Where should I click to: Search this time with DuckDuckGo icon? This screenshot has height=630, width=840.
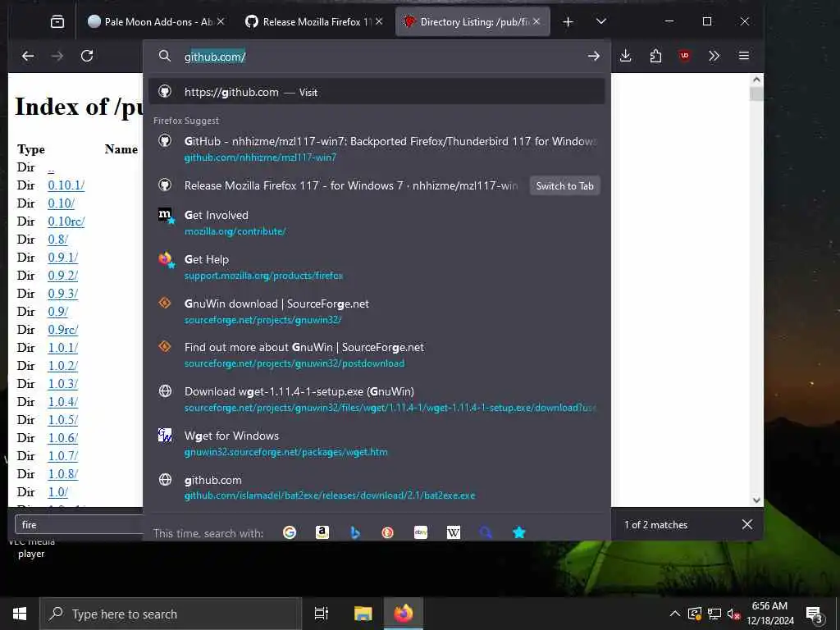pyautogui.click(x=387, y=532)
